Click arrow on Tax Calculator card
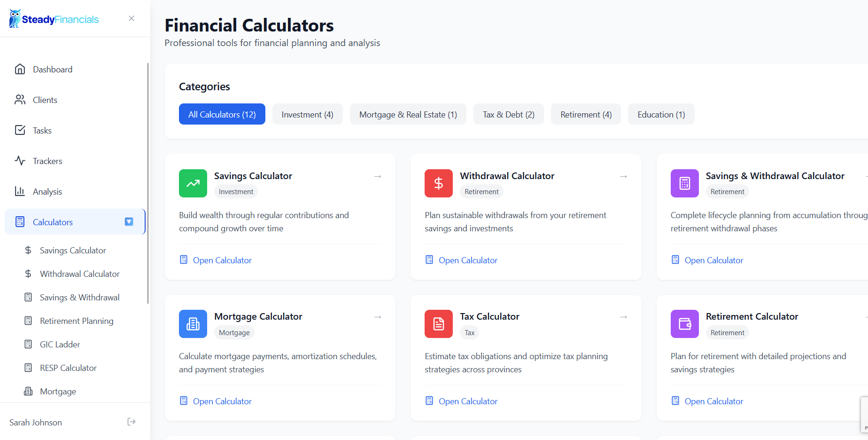Image resolution: width=868 pixels, height=440 pixels. point(623,317)
